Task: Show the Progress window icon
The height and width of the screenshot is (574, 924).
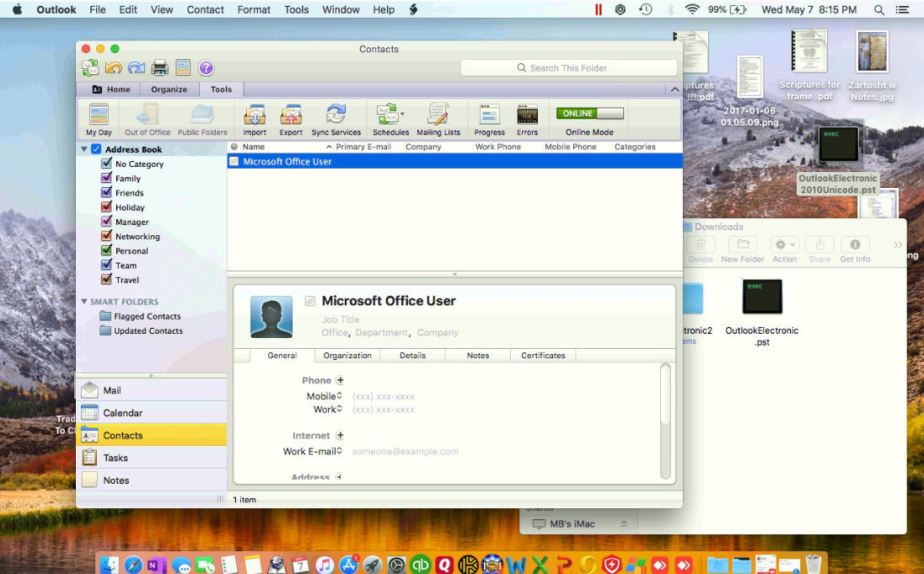Action: (489, 120)
